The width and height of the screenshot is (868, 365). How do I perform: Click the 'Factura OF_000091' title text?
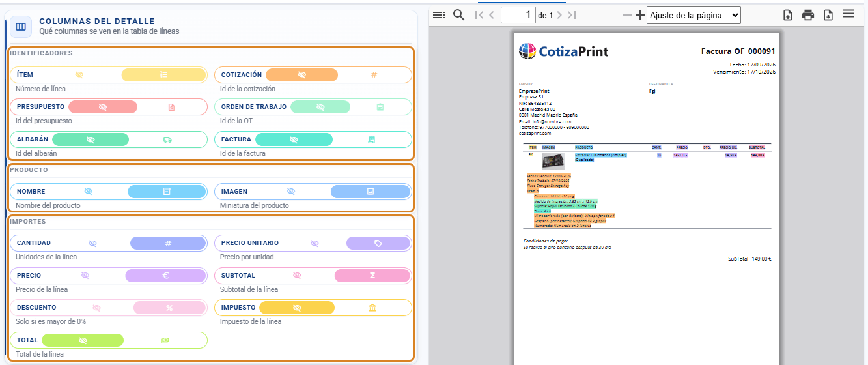pos(738,51)
